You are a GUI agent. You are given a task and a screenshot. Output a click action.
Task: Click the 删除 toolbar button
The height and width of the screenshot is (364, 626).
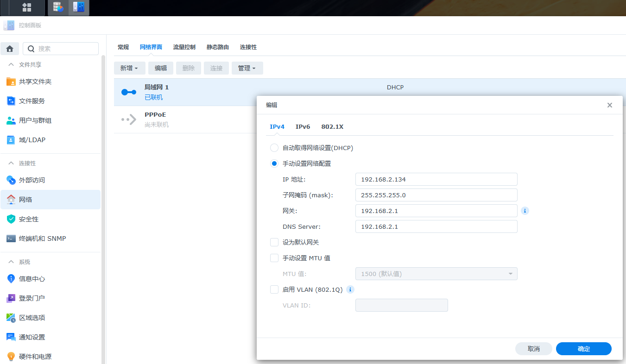(189, 68)
